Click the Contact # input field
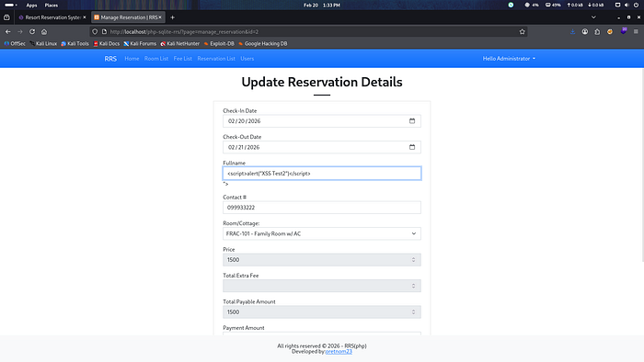This screenshot has width=644, height=362. click(322, 208)
